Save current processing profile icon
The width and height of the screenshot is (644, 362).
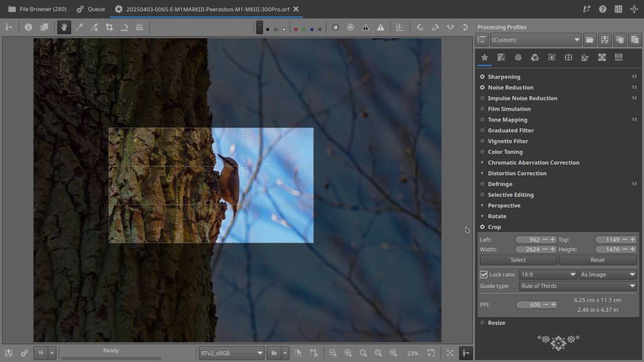[604, 40]
